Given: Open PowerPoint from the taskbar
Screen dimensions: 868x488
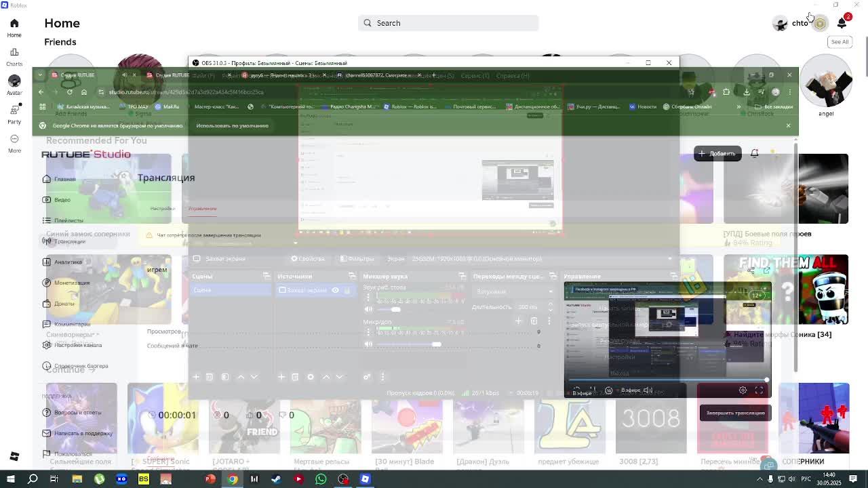Looking at the screenshot, I should [210, 479].
